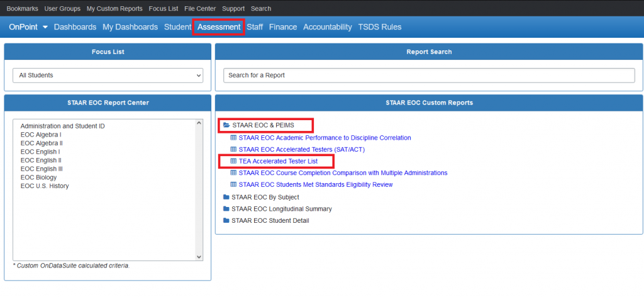Image resolution: width=644 pixels, height=297 pixels.
Task: Expand the STAAR EOC Longitudinal Summary folder
Action: tap(282, 209)
